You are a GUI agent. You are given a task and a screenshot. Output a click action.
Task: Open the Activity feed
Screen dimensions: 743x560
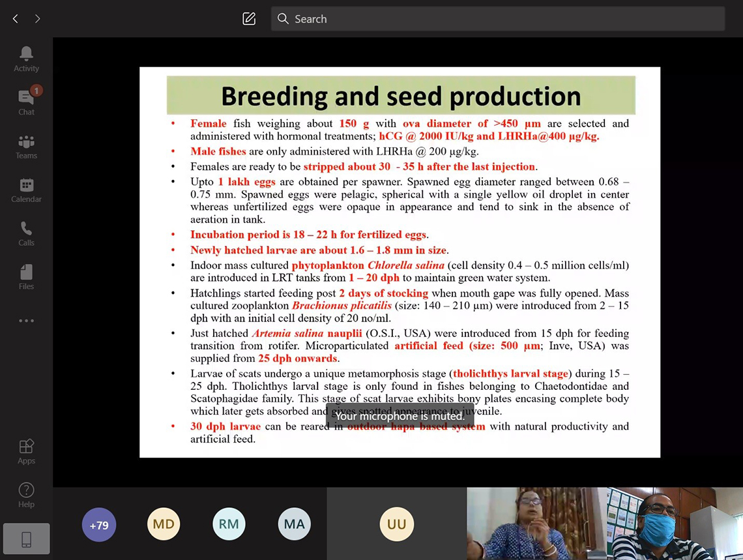26,59
